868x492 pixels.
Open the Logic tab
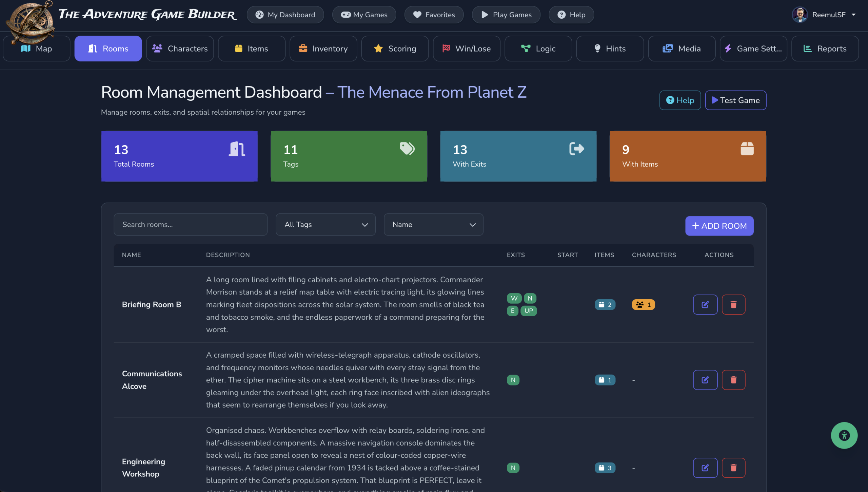click(538, 49)
